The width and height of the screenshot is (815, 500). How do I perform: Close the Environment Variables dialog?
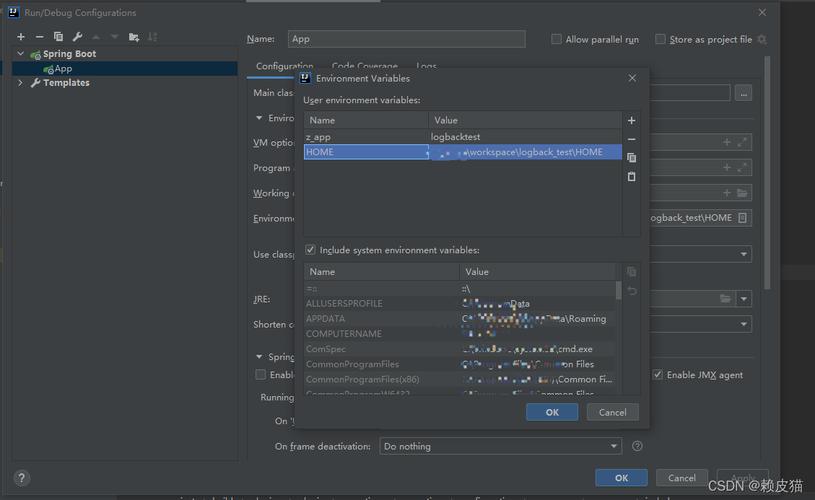(x=632, y=78)
